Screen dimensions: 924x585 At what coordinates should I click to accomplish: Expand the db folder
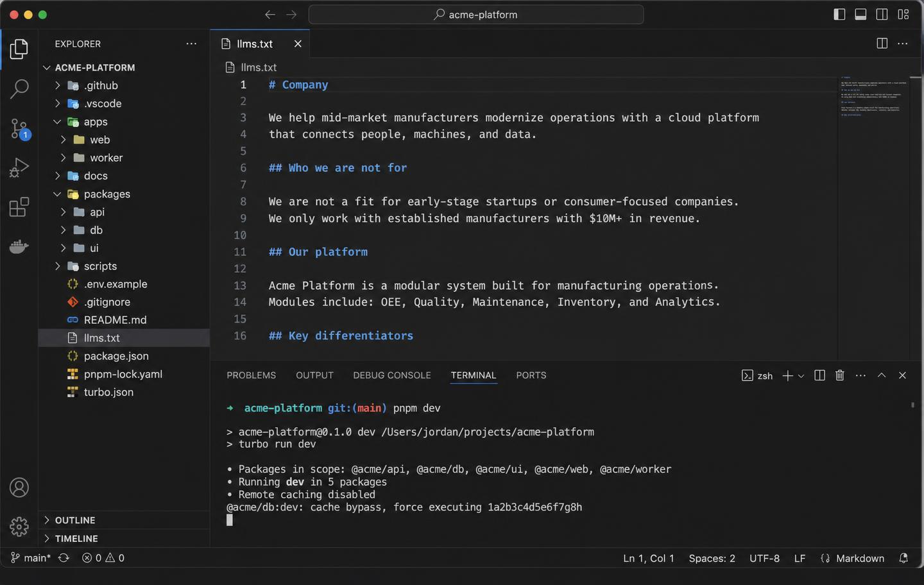click(x=124, y=230)
